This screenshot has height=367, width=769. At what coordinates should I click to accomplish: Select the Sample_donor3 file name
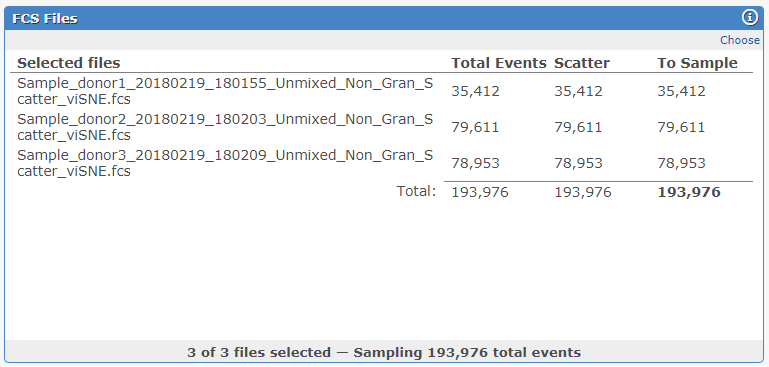click(x=225, y=163)
